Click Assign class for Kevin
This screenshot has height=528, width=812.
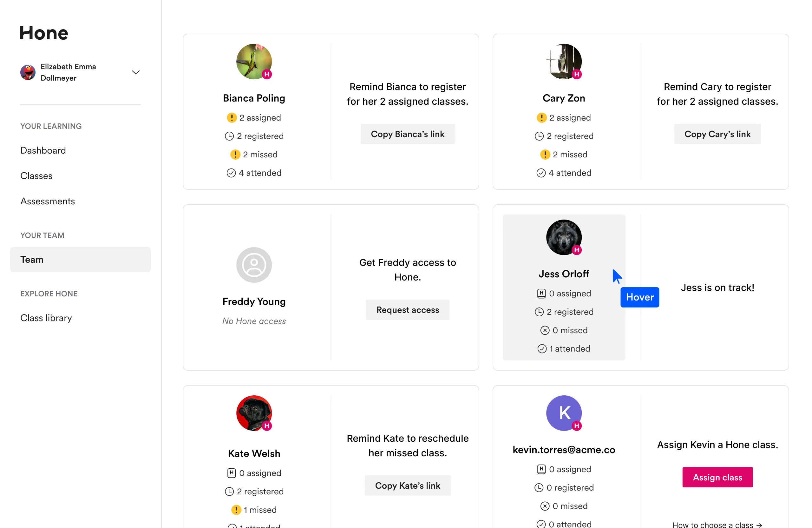pyautogui.click(x=717, y=477)
